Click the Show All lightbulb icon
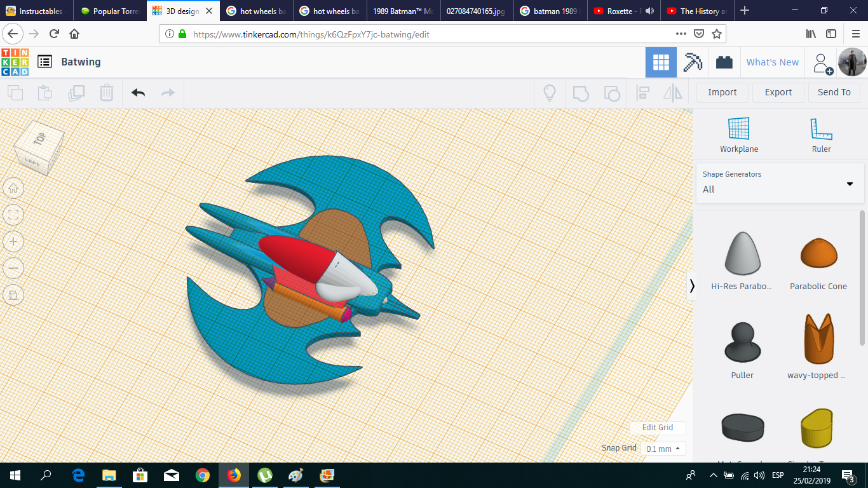The height and width of the screenshot is (488, 868). click(x=550, y=93)
